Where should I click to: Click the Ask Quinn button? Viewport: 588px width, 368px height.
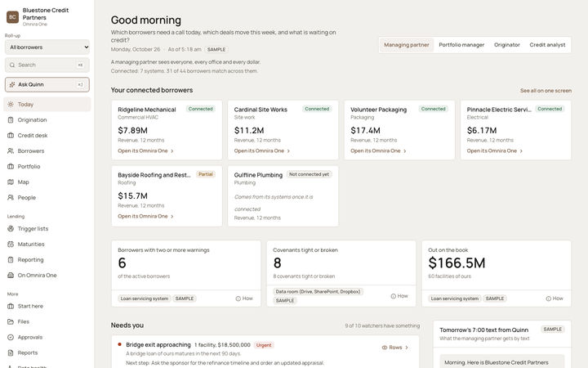[x=47, y=84]
